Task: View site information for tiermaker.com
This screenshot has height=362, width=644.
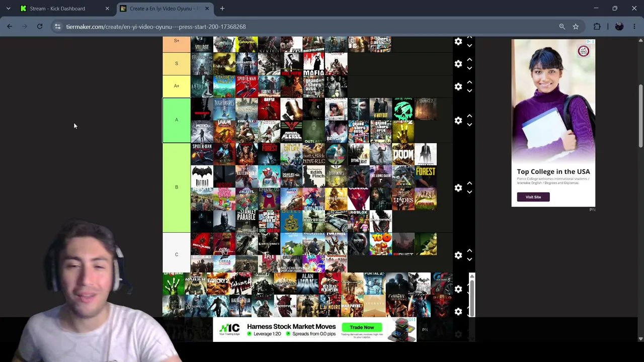Action: click(58, 27)
